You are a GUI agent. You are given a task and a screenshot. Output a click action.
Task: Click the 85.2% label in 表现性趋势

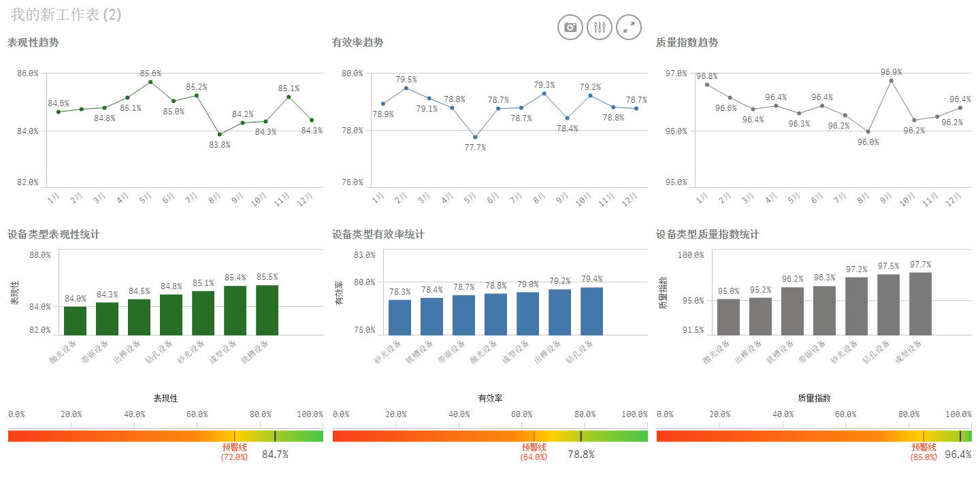[197, 86]
